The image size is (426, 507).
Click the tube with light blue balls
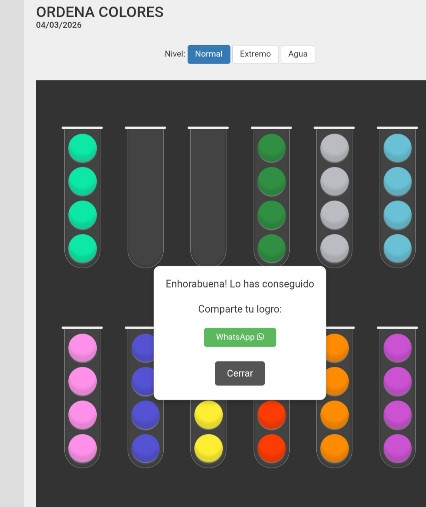tap(397, 197)
